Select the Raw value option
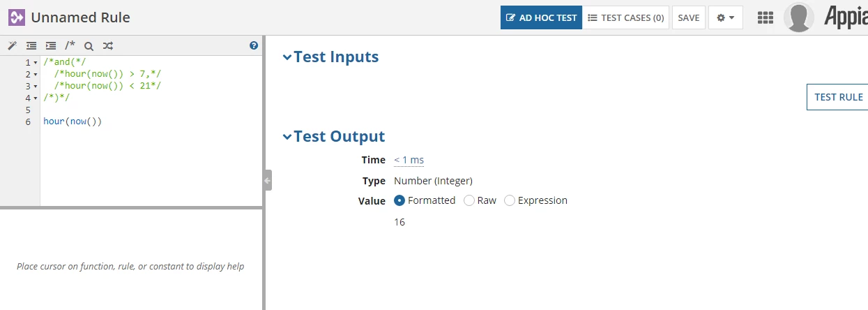 click(480, 200)
